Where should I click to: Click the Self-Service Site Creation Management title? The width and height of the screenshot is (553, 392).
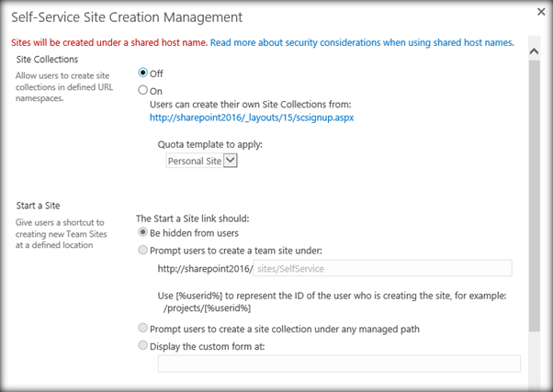point(126,17)
